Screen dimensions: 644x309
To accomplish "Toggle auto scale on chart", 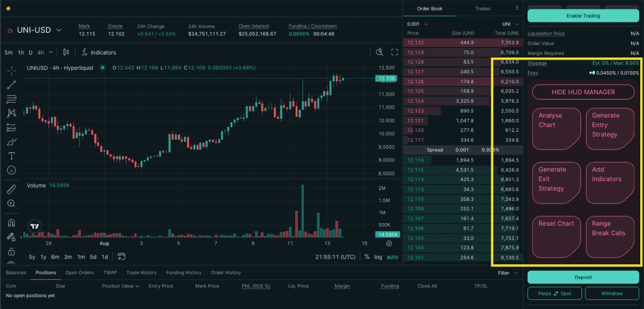I will pyautogui.click(x=393, y=257).
